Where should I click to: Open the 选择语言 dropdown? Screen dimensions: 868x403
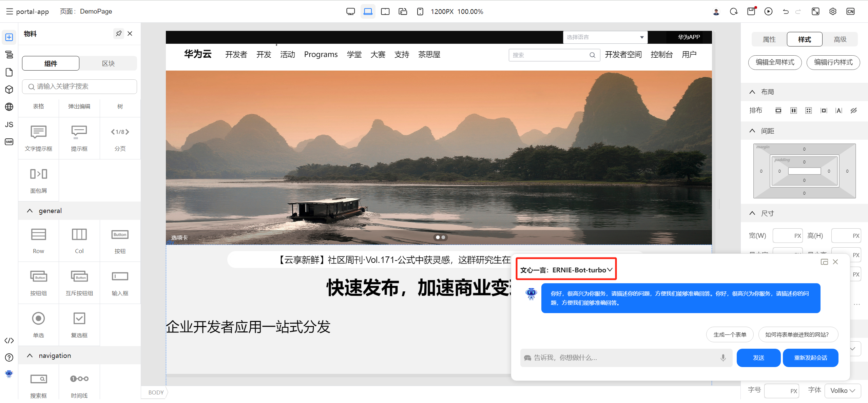click(x=605, y=37)
